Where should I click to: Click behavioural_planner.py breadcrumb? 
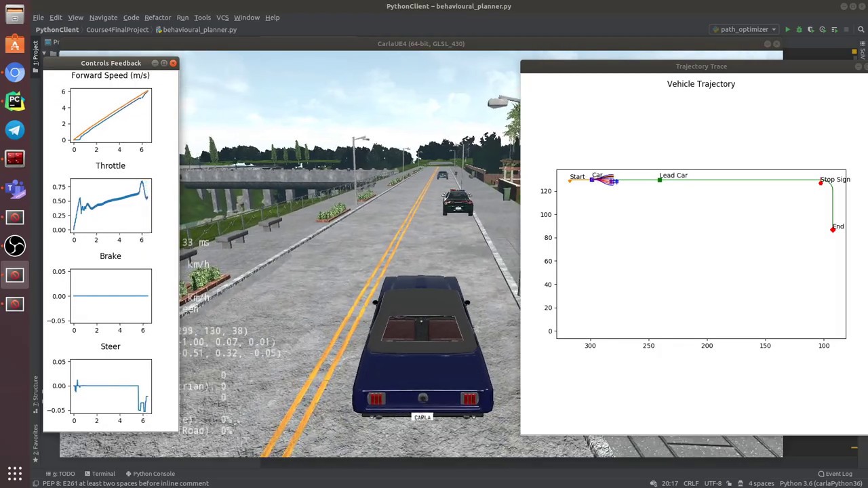pos(196,30)
